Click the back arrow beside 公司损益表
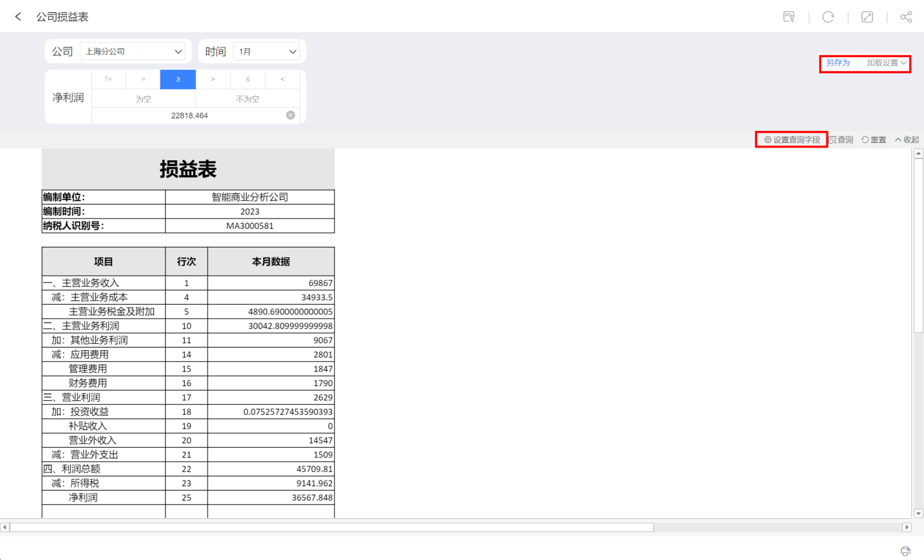 click(18, 17)
